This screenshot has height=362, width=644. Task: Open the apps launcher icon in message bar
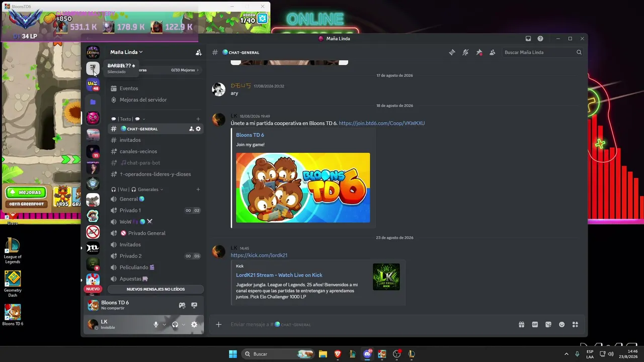[x=576, y=325]
